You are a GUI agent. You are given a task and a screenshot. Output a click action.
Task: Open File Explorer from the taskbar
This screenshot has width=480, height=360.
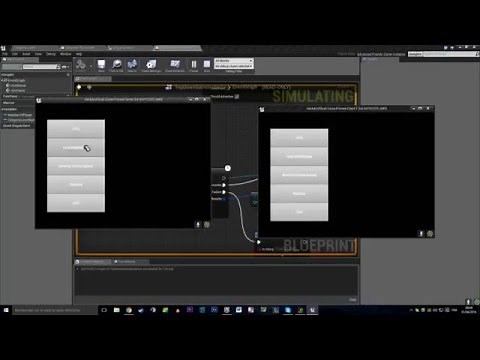point(116,310)
